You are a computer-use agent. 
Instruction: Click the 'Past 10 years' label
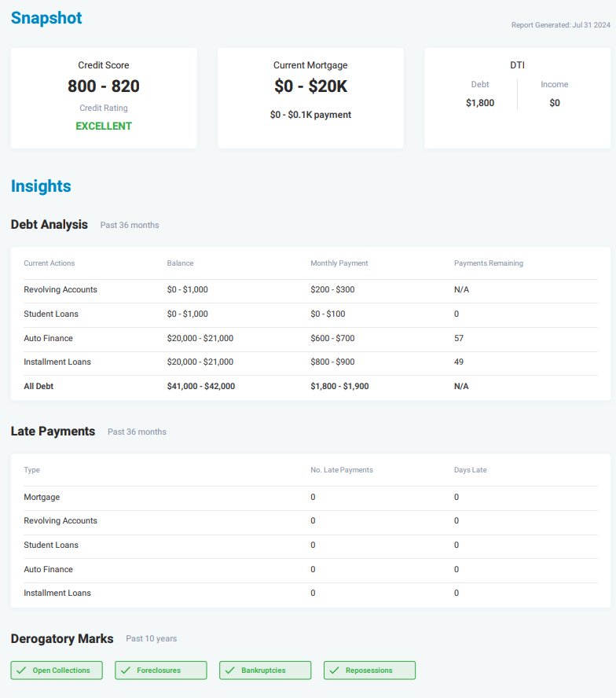click(x=152, y=639)
